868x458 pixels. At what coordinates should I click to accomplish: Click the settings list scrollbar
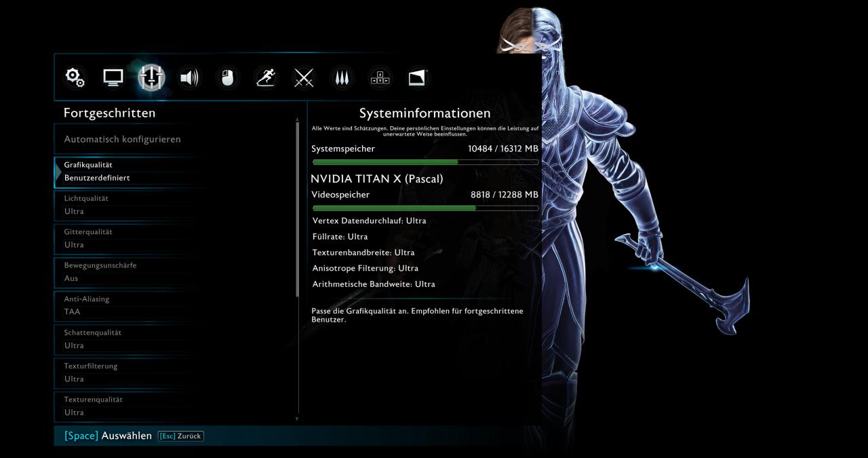pyautogui.click(x=297, y=269)
